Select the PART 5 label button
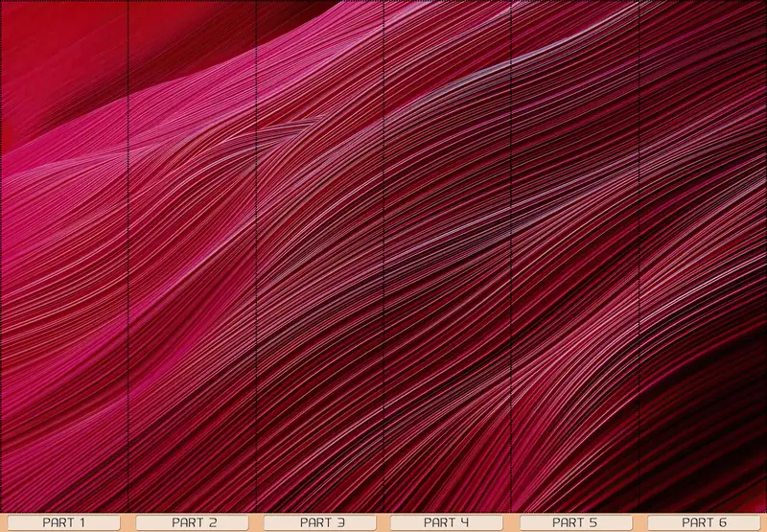 tap(576, 522)
